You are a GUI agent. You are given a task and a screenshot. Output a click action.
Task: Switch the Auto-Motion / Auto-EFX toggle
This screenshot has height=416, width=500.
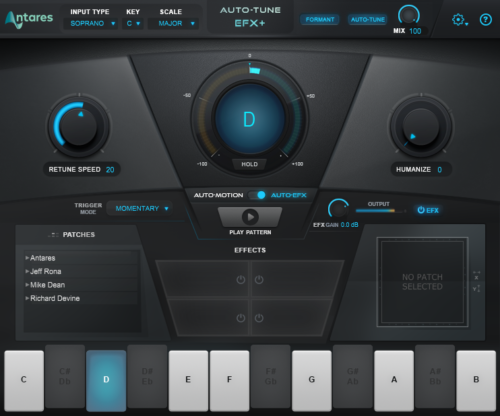257,195
